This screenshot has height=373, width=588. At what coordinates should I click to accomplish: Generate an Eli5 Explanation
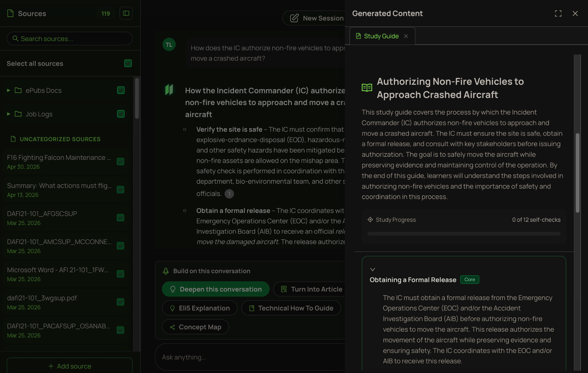tap(200, 308)
